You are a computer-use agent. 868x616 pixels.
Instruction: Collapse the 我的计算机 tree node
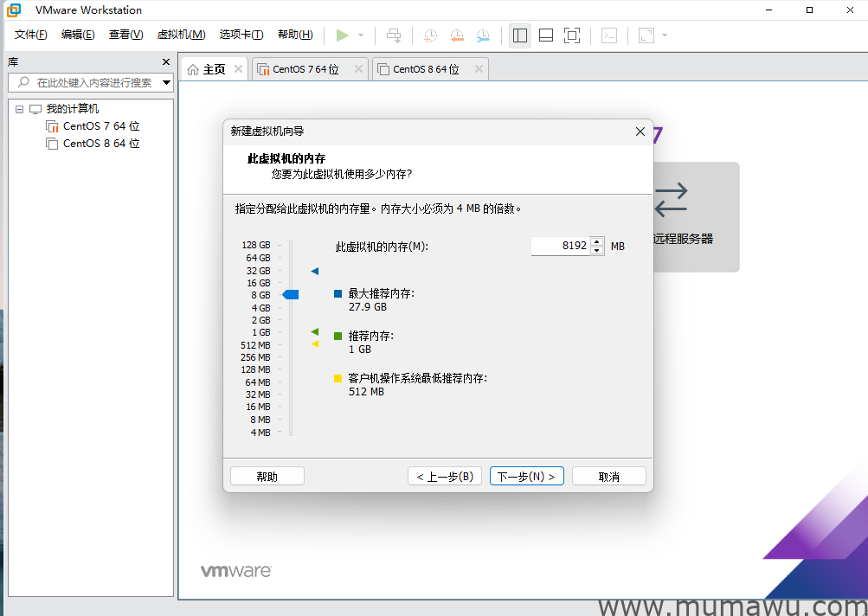tap(19, 108)
